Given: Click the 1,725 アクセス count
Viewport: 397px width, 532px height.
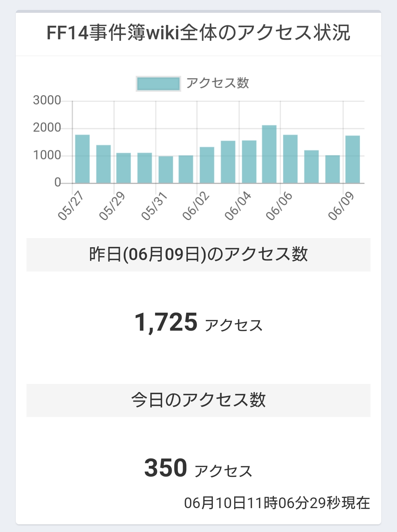Looking at the screenshot, I should pyautogui.click(x=198, y=323).
